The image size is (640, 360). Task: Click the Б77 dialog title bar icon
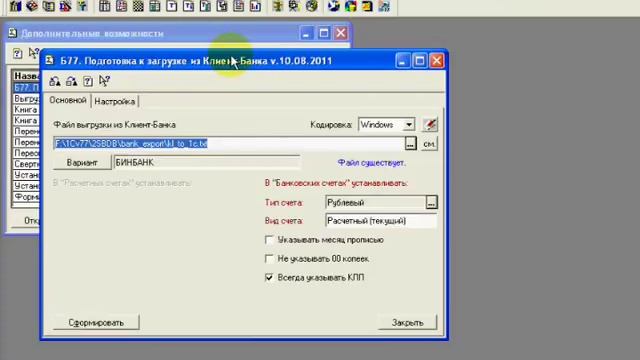[x=50, y=61]
